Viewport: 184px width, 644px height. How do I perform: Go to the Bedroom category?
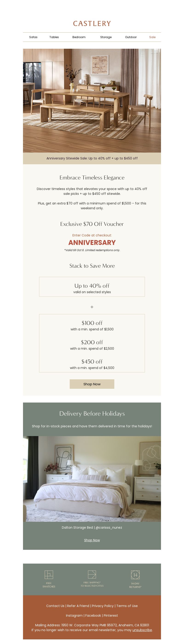pyautogui.click(x=79, y=37)
